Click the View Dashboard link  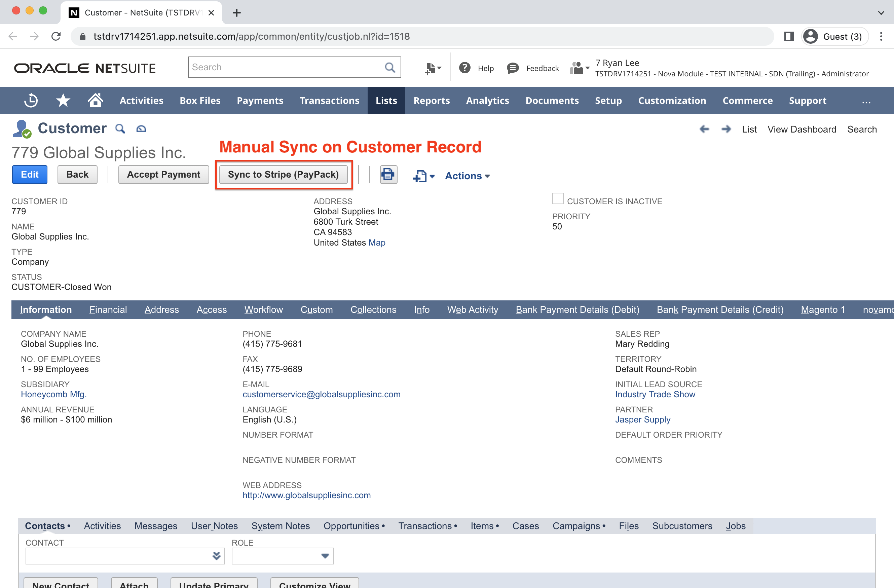(802, 129)
